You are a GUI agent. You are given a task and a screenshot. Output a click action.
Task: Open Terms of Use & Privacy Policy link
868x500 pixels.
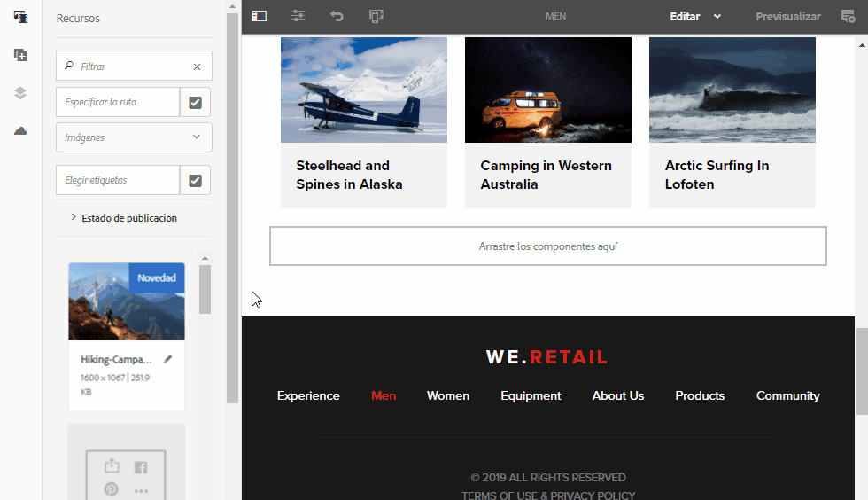click(548, 495)
